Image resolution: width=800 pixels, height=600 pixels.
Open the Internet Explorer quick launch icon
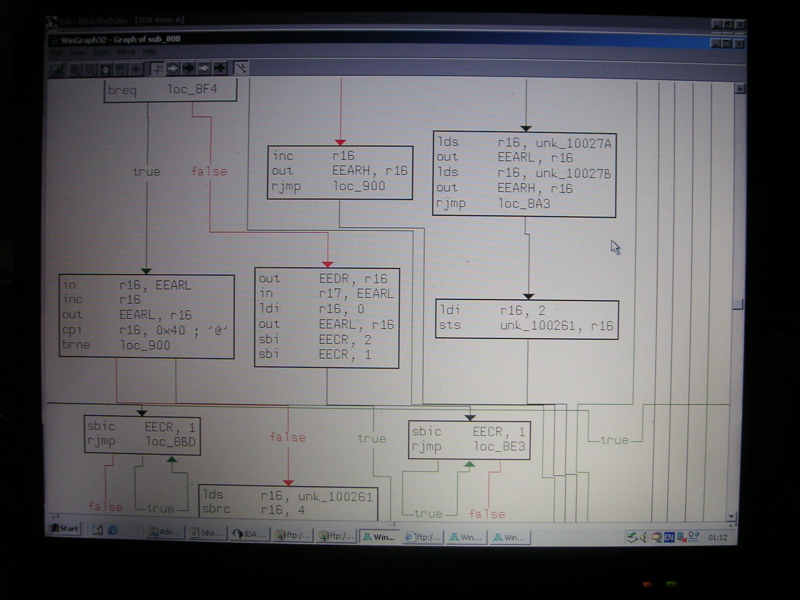point(112,530)
